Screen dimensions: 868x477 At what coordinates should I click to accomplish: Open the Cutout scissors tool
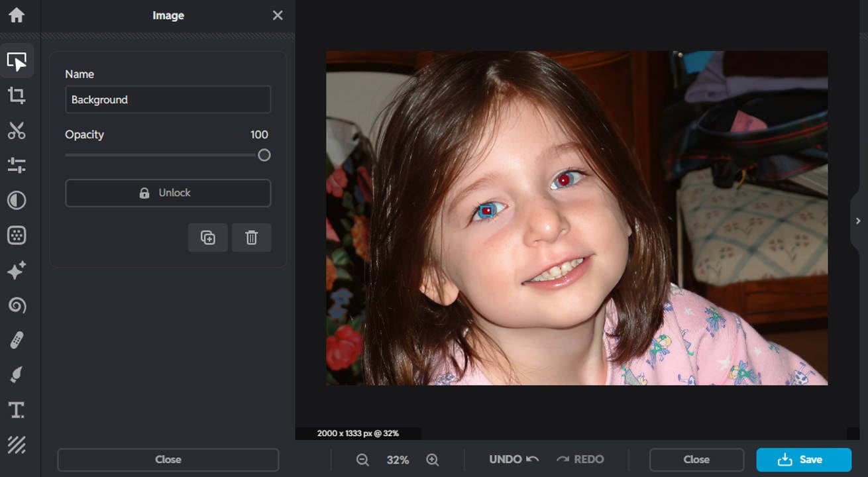pyautogui.click(x=17, y=131)
